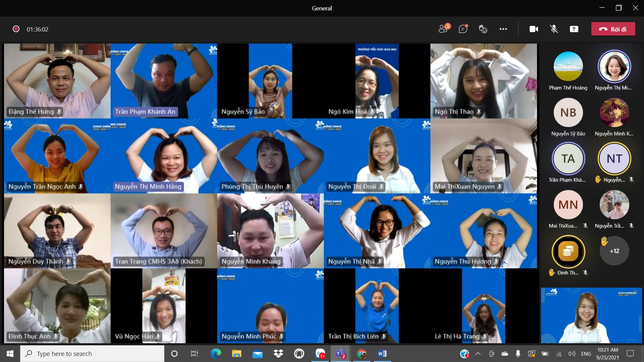
Task: Select Phạm Thế Hoàng participant avatar
Action: (x=568, y=66)
